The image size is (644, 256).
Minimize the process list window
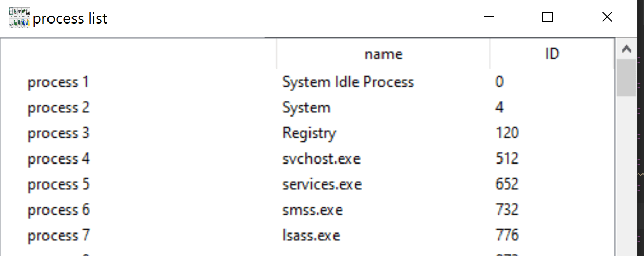coord(489,18)
